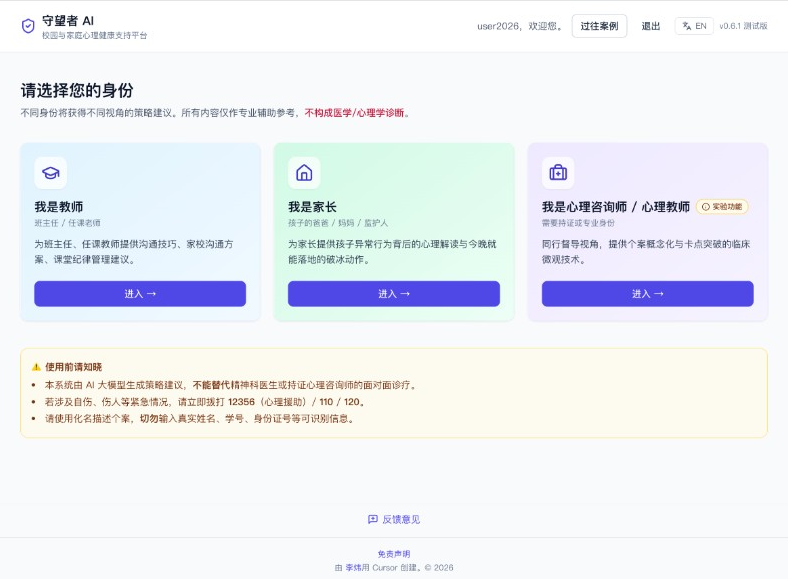The width and height of the screenshot is (788, 579).
Task: Click the medical briefcase icon on counselor card
Action: tap(558, 173)
